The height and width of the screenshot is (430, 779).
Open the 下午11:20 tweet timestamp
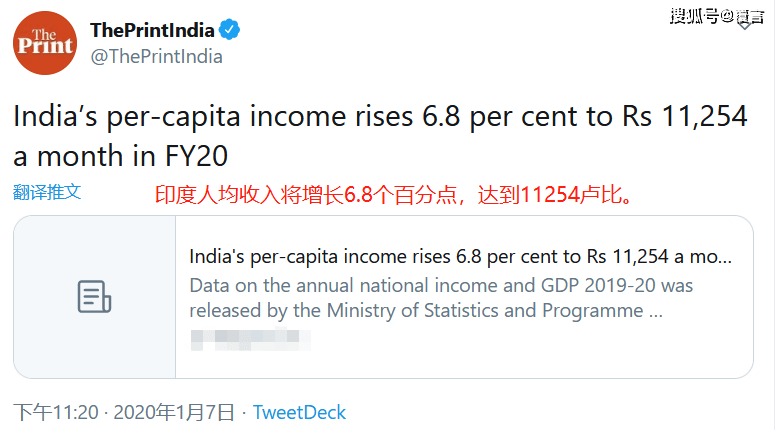(x=56, y=412)
